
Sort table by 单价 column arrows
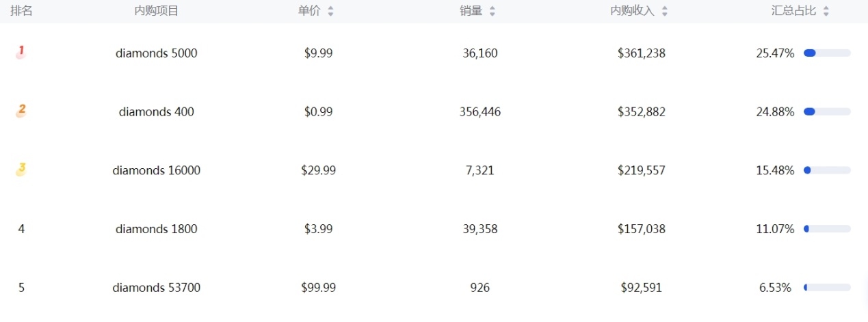tap(331, 11)
